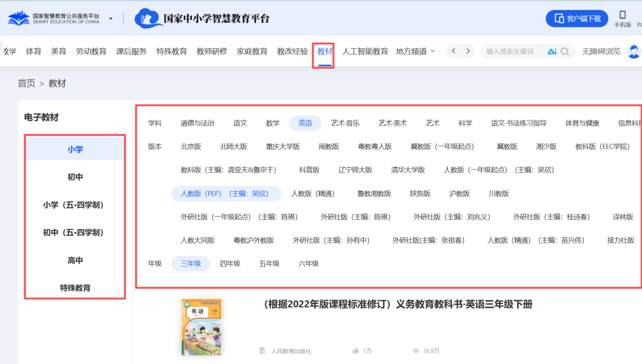642x364 pixels.
Task: Select the 三年级 grade filter
Action: coord(191,263)
